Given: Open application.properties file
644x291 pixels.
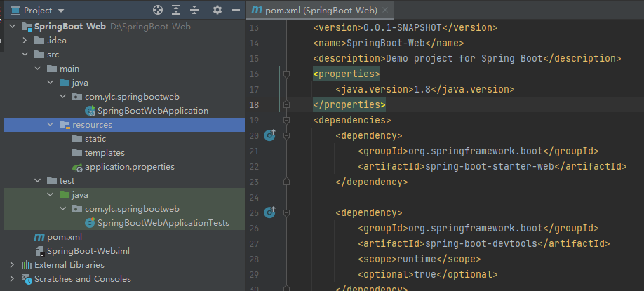Looking at the screenshot, I should pos(130,167).
